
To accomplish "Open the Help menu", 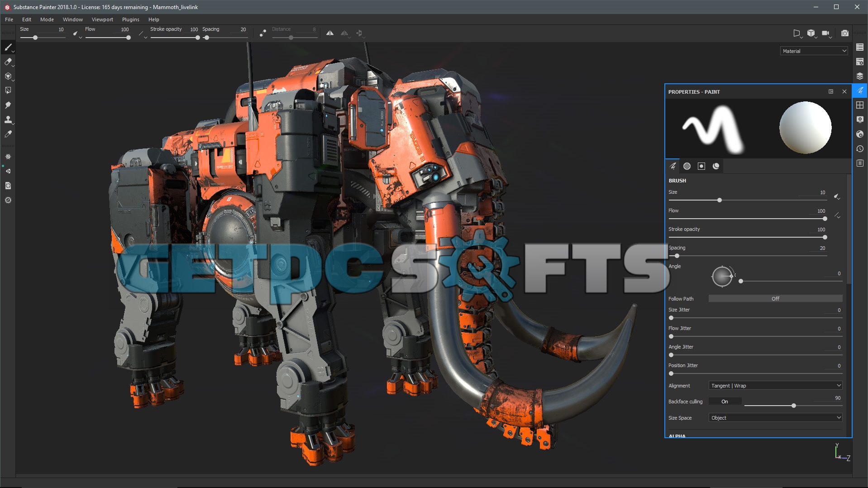I will [x=154, y=19].
